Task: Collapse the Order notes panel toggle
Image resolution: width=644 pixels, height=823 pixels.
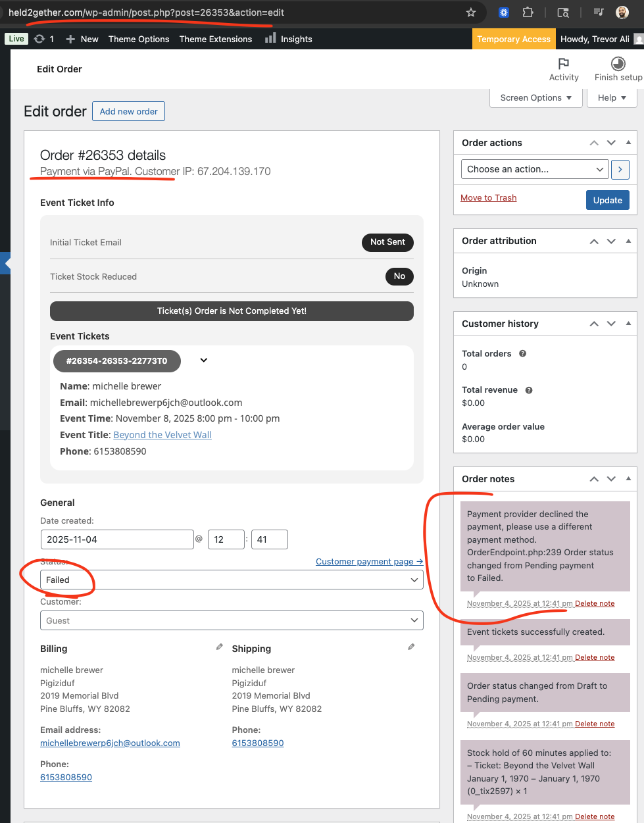Action: [x=628, y=478]
